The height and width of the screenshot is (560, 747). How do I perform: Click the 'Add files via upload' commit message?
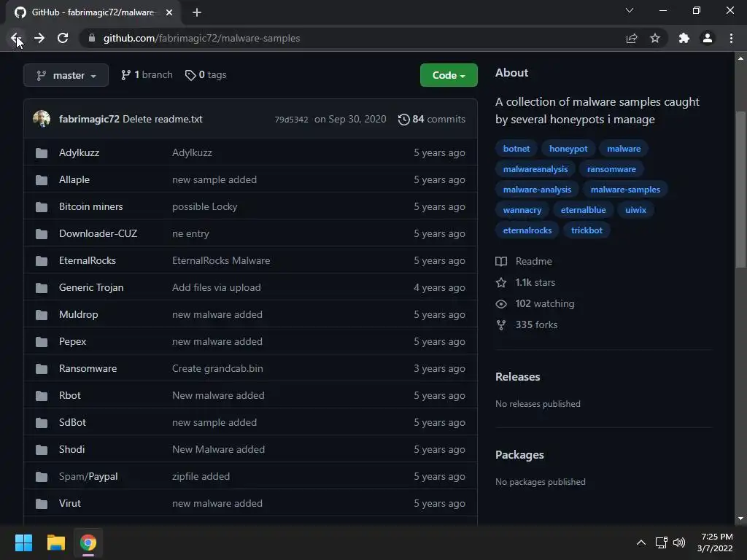(217, 287)
